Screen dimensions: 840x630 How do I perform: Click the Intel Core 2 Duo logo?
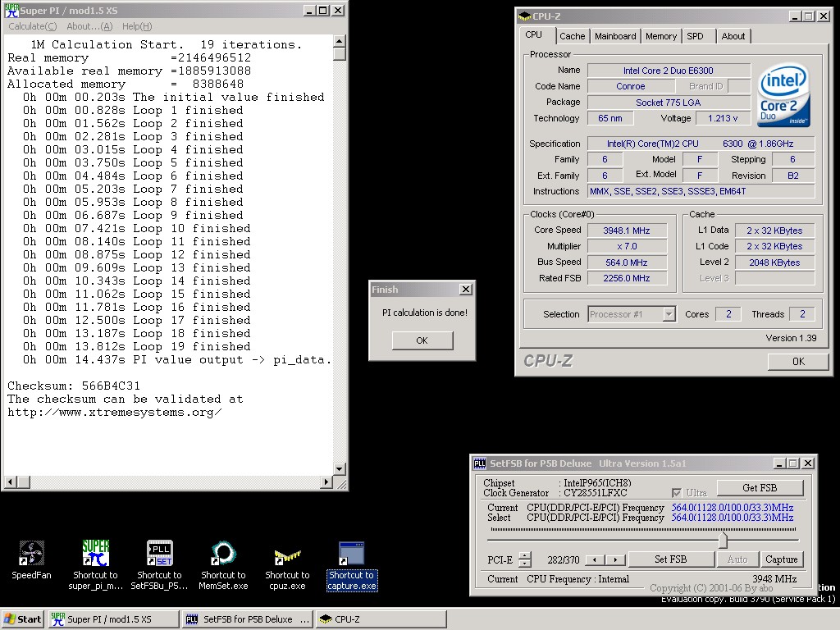pos(783,95)
